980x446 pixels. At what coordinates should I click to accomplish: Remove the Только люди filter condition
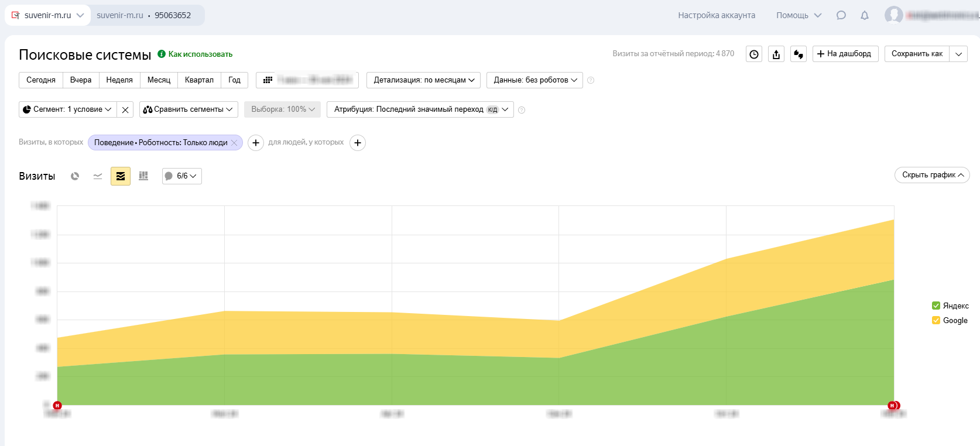pos(234,143)
